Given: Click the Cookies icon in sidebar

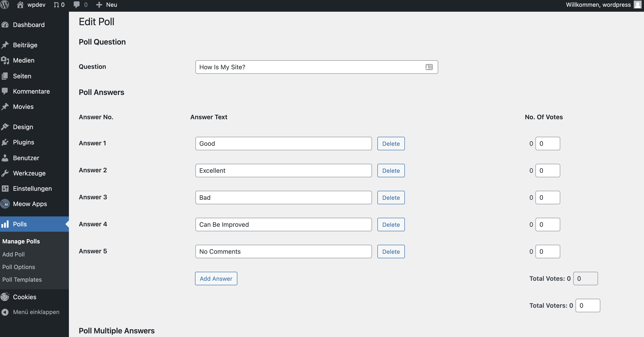Looking at the screenshot, I should coord(5,297).
